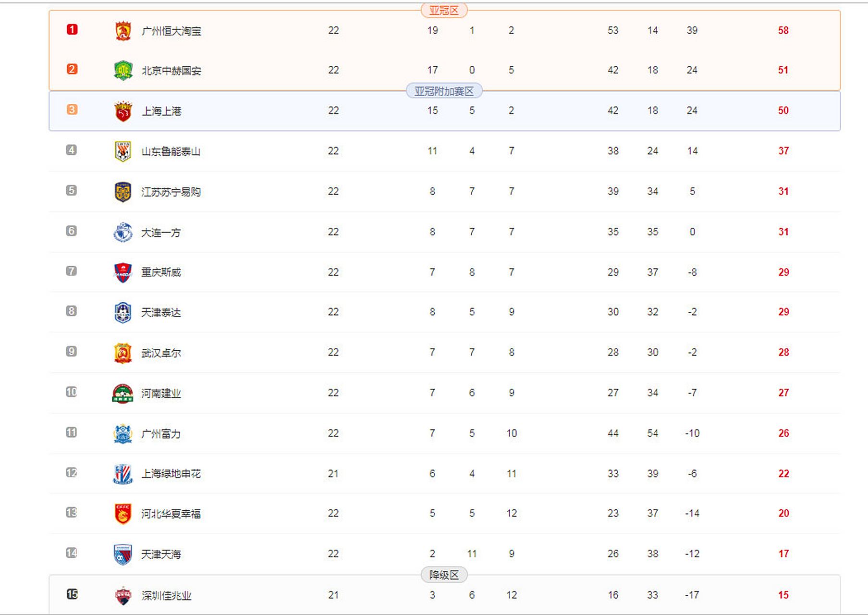868x615 pixels.
Task: Open the 河北华夏幸福 team link
Action: (x=171, y=514)
